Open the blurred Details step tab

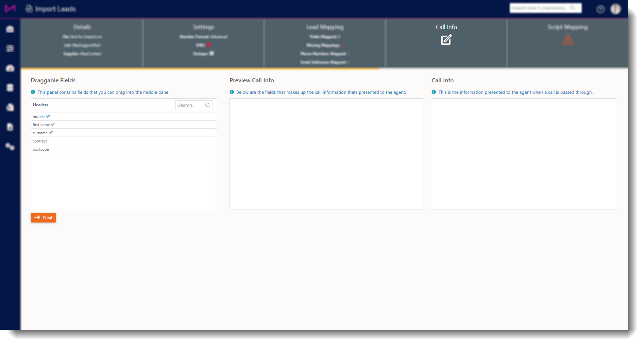82,43
